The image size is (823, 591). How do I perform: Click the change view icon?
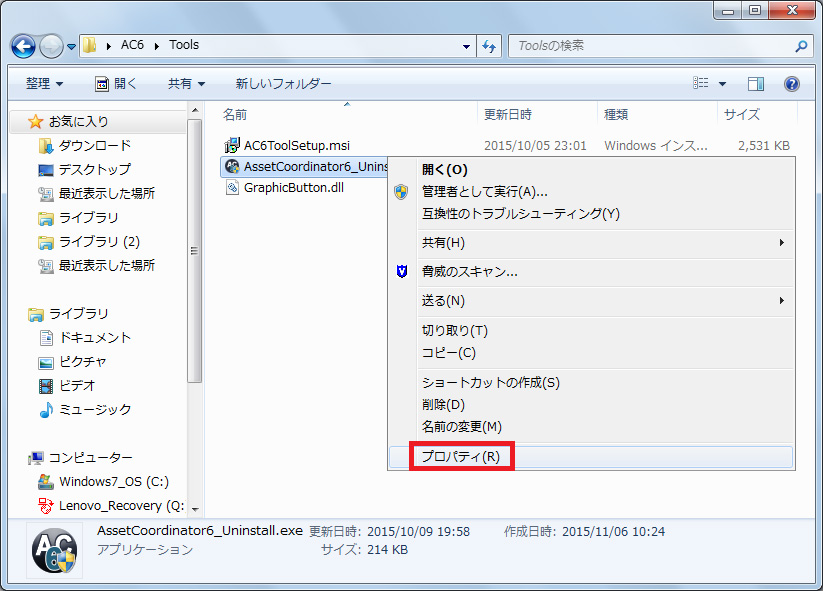701,83
